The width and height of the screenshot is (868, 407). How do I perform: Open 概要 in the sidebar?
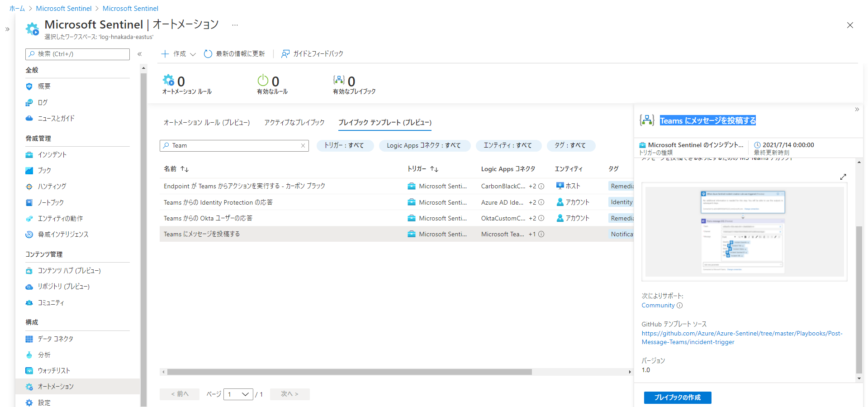pyautogui.click(x=44, y=86)
